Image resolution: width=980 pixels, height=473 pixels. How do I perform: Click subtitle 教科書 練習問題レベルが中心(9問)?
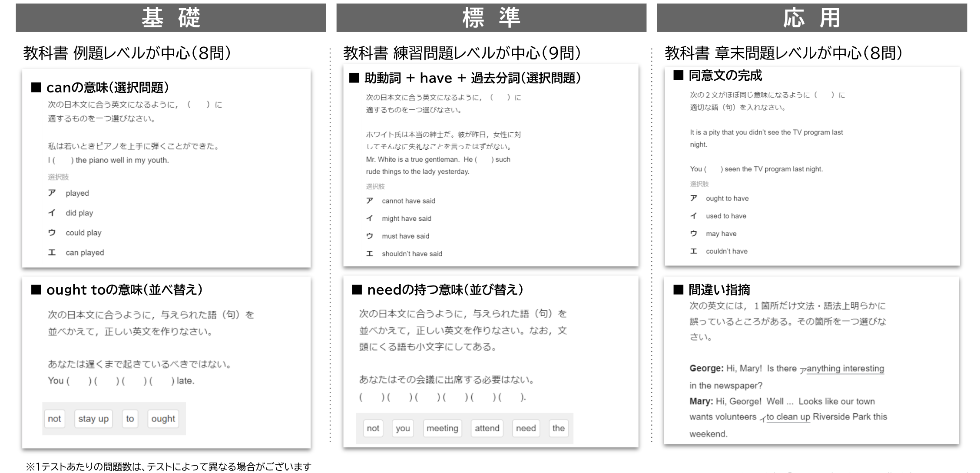462,53
